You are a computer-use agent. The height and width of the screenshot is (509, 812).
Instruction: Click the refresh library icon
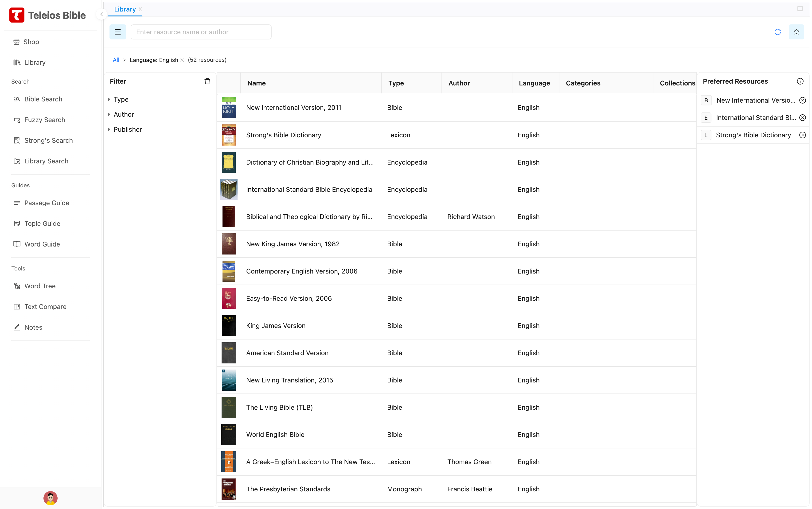click(777, 32)
